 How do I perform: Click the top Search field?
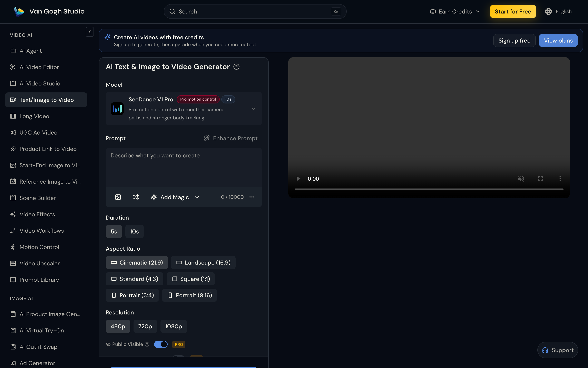[x=255, y=11]
